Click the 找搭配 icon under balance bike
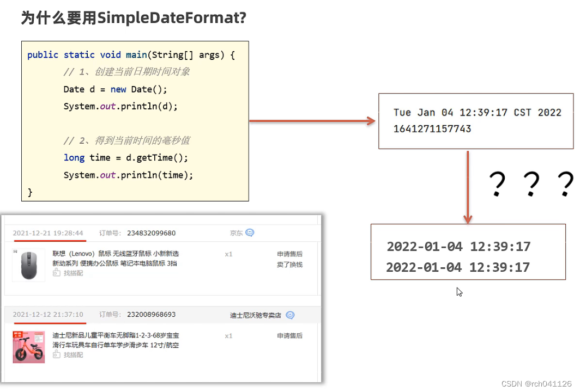Image resolution: width=580 pixels, height=392 pixels. point(57,354)
